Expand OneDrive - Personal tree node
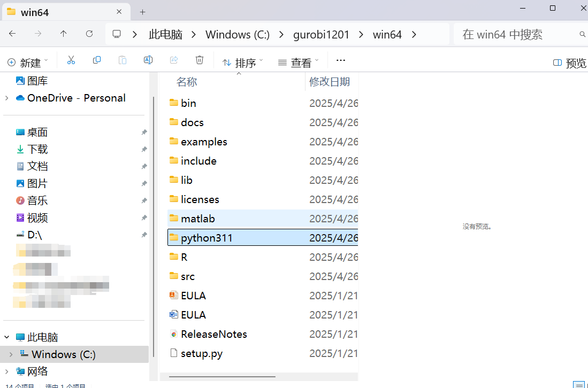This screenshot has height=388, width=588. tap(7, 98)
